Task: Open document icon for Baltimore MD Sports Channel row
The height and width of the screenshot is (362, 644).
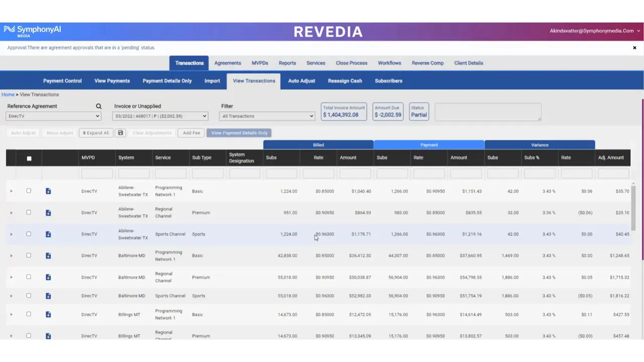Action: tap(48, 296)
